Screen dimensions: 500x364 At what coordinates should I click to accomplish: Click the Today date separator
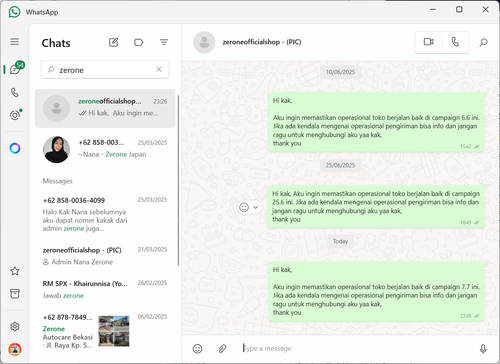pos(340,241)
